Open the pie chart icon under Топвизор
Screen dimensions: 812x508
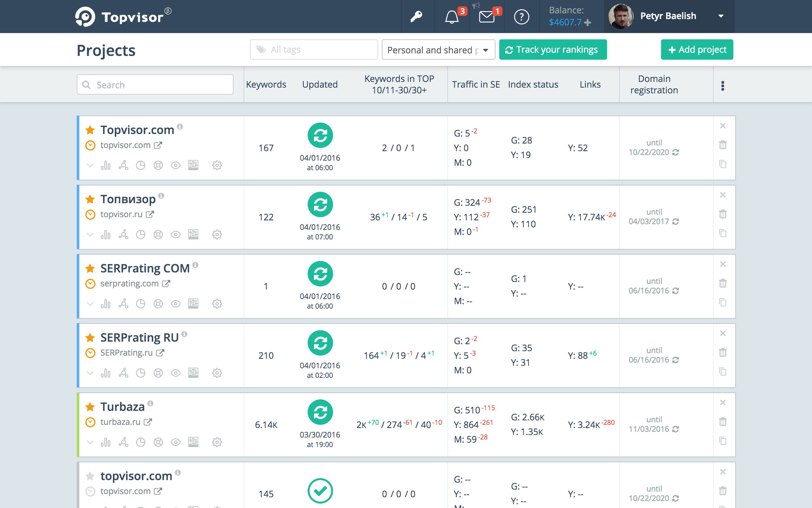(141, 234)
